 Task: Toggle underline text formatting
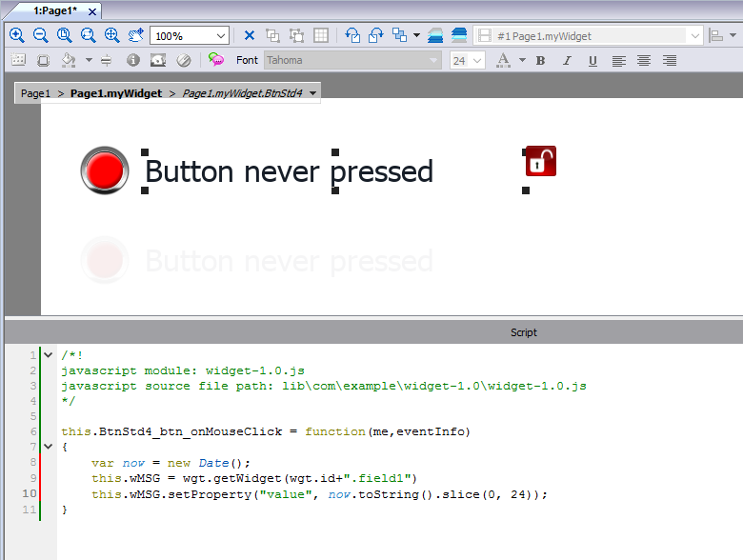592,60
